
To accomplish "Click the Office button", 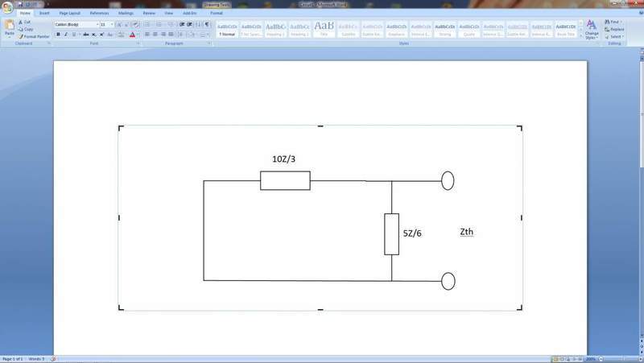I will point(7,7).
